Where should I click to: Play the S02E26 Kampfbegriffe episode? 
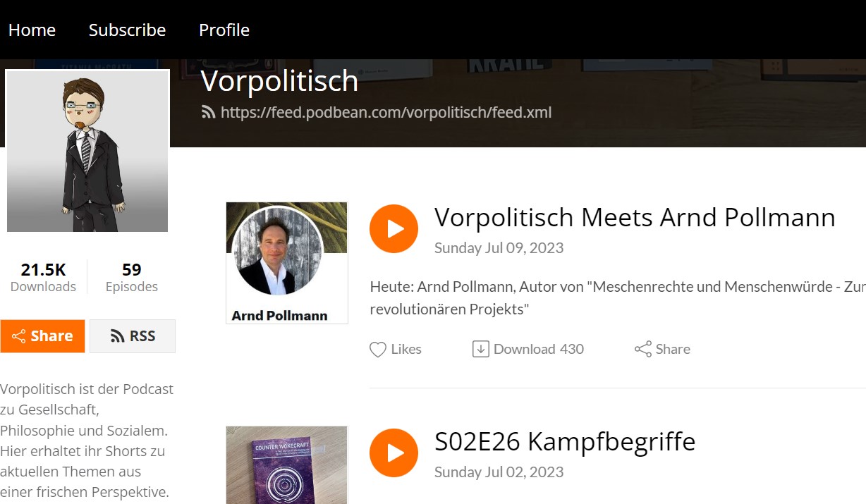[394, 453]
